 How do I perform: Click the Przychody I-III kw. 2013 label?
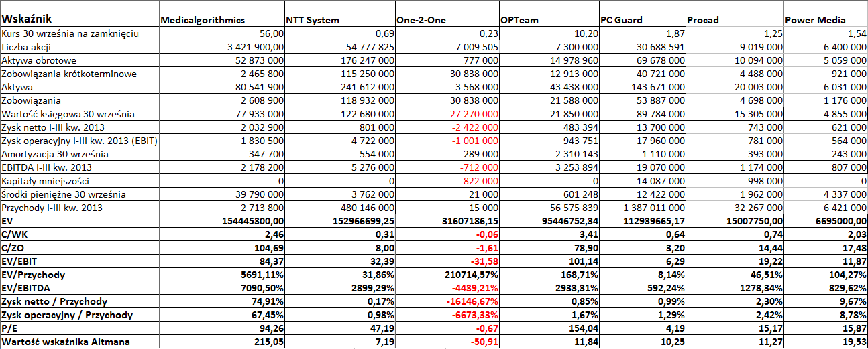pos(52,208)
